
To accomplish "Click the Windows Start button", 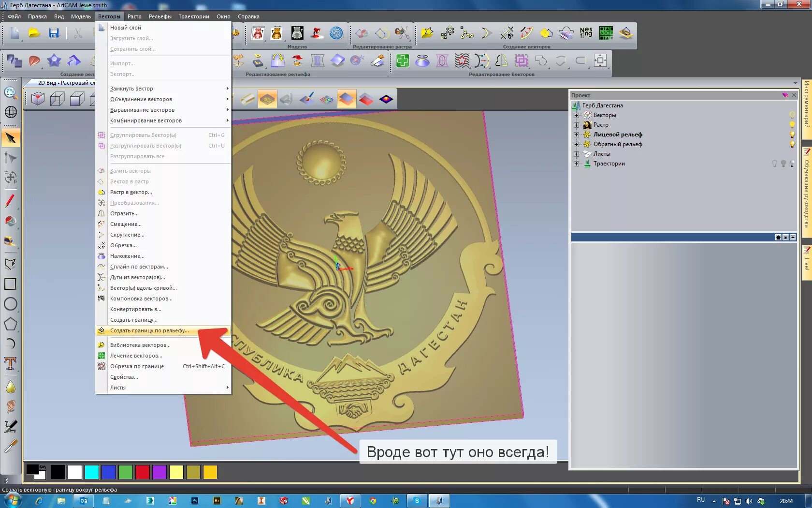I will click(12, 501).
